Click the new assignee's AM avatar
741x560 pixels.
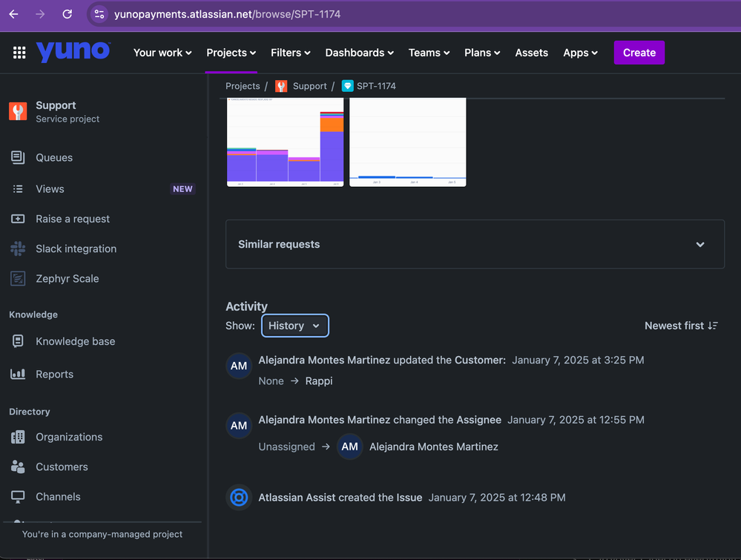click(x=349, y=447)
